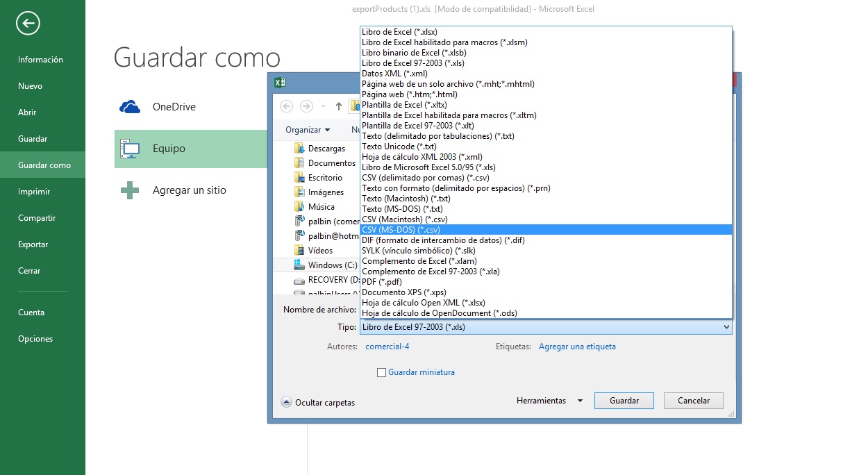Select Plantilla de Excel (*.xltx) format
The width and height of the screenshot is (868, 475).
coord(546,104)
